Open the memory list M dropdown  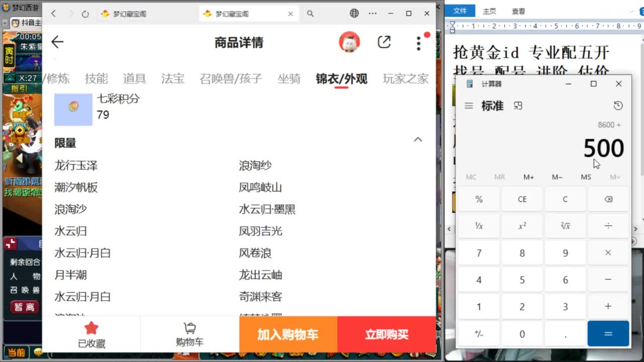click(x=615, y=177)
